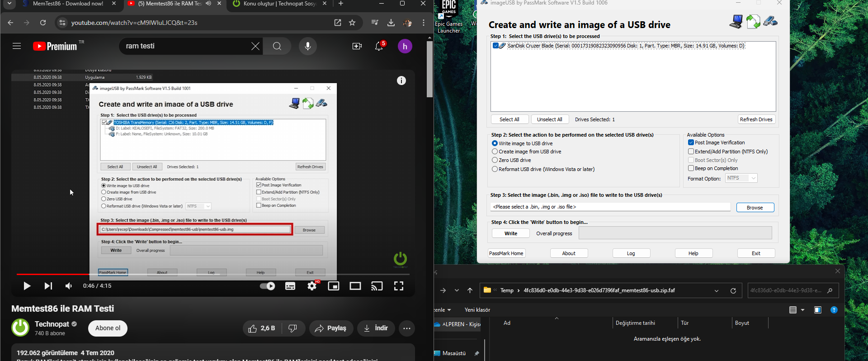Select 'Write image to USB drive' option

495,143
